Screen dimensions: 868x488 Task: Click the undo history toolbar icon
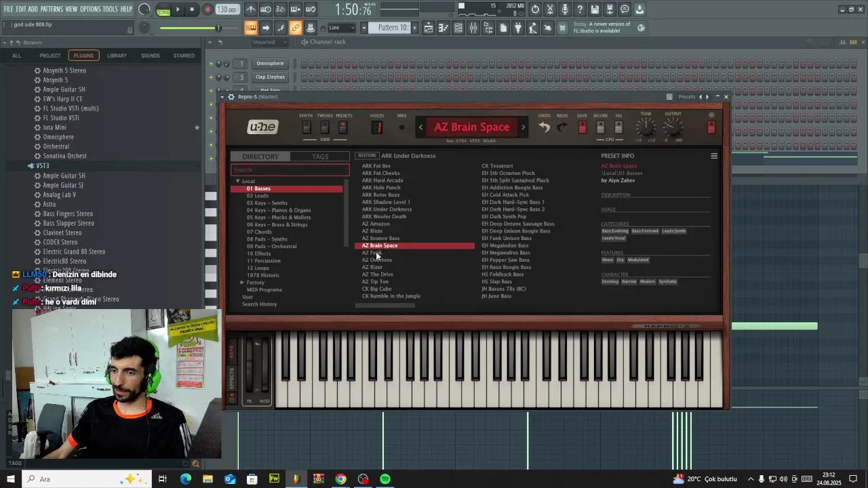click(535, 9)
